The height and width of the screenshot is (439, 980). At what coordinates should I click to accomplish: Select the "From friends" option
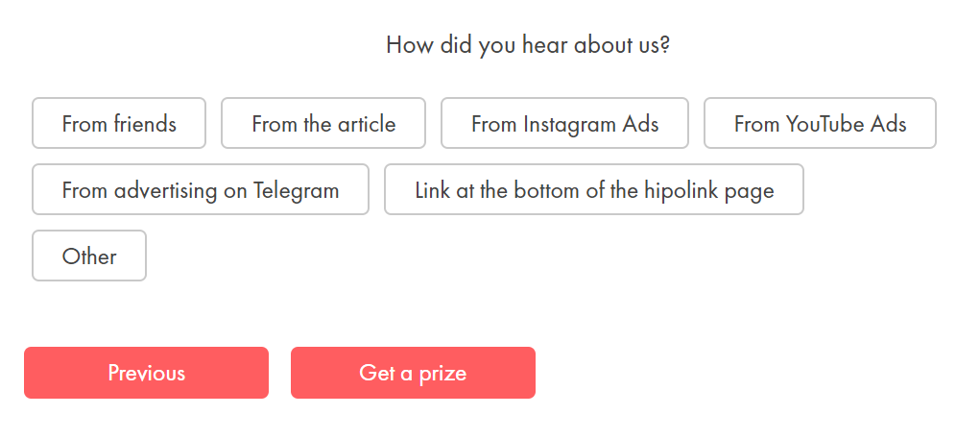(119, 123)
